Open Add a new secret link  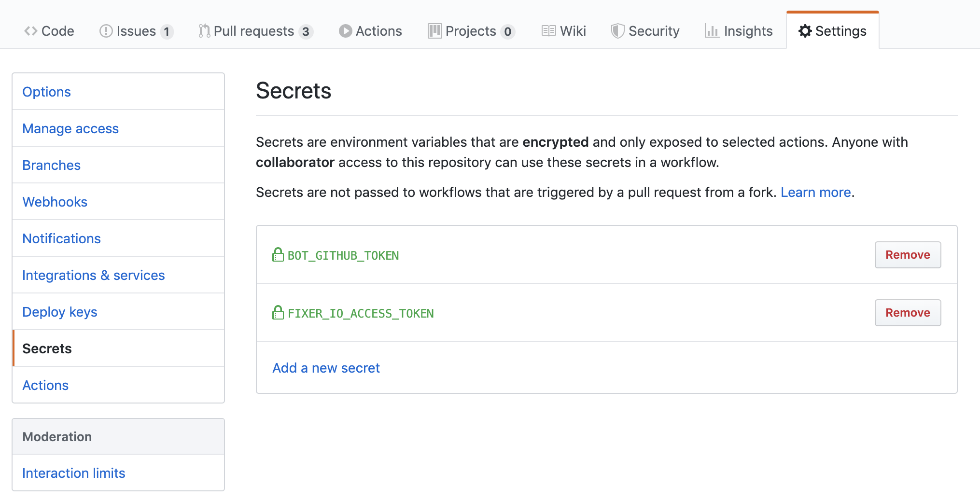(326, 368)
